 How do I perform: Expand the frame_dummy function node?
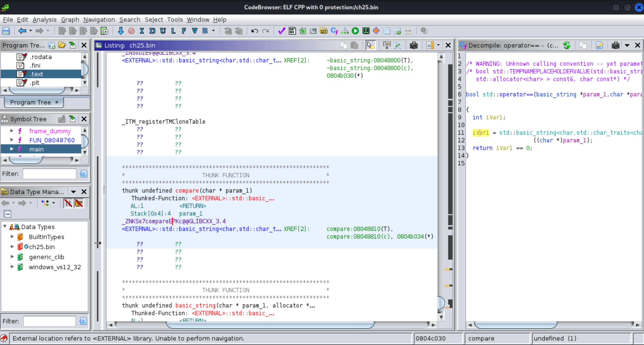[x=11, y=130]
